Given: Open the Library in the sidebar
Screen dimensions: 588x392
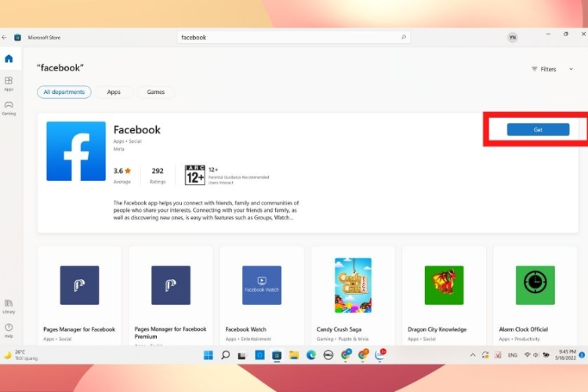Looking at the screenshot, I should point(9,306).
